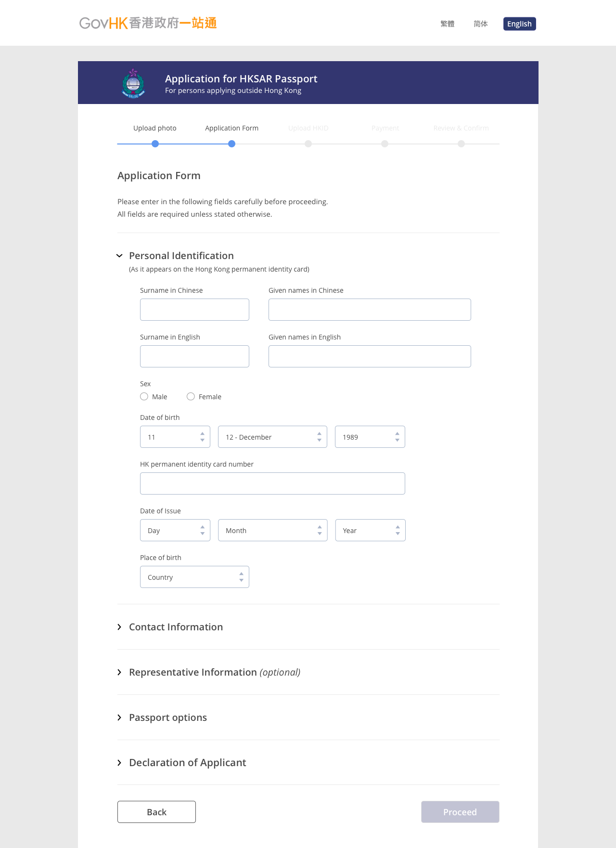Image resolution: width=616 pixels, height=848 pixels.
Task: Click the Immigration Department emblem
Action: pos(133,83)
